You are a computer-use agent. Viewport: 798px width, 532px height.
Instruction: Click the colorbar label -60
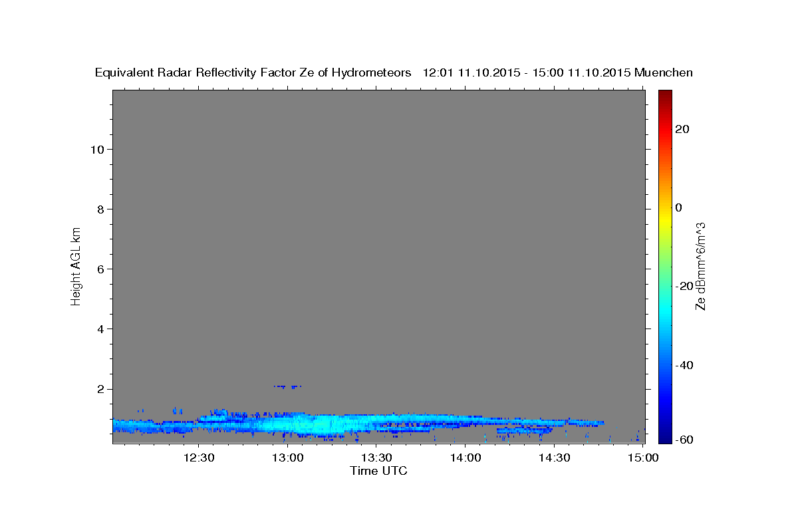(x=685, y=439)
